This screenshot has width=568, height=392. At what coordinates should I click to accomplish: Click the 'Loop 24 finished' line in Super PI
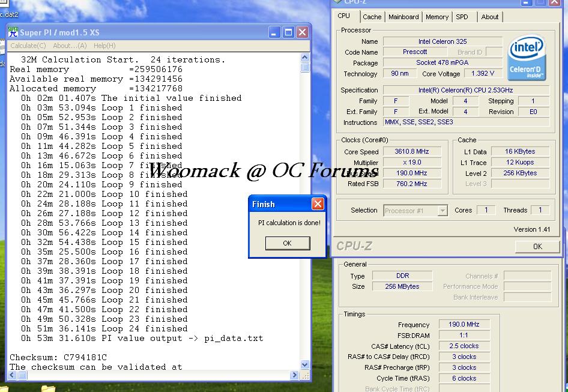(104, 328)
